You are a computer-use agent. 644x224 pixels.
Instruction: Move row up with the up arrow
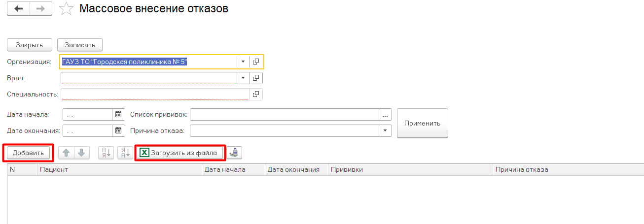pos(66,153)
